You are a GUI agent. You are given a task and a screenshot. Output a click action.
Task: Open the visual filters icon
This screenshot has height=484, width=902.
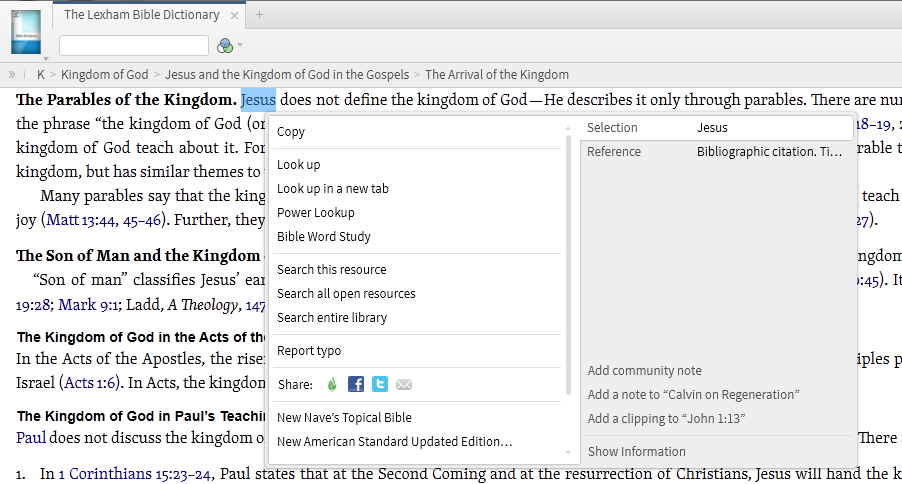point(225,45)
